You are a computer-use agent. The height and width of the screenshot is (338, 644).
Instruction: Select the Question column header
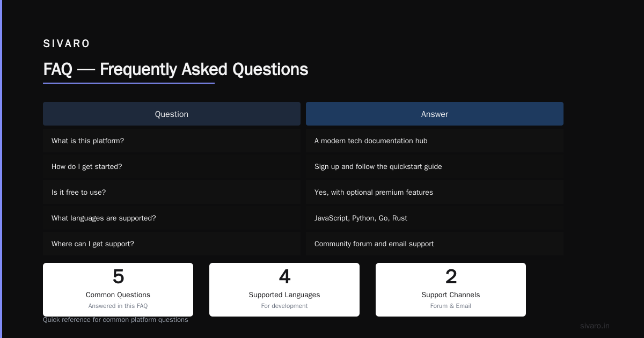(x=172, y=114)
